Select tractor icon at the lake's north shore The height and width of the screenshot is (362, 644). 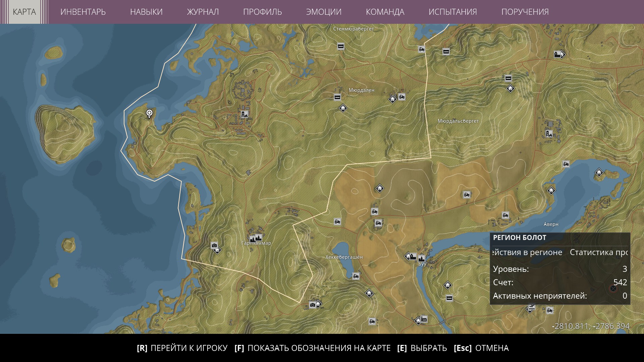566,164
